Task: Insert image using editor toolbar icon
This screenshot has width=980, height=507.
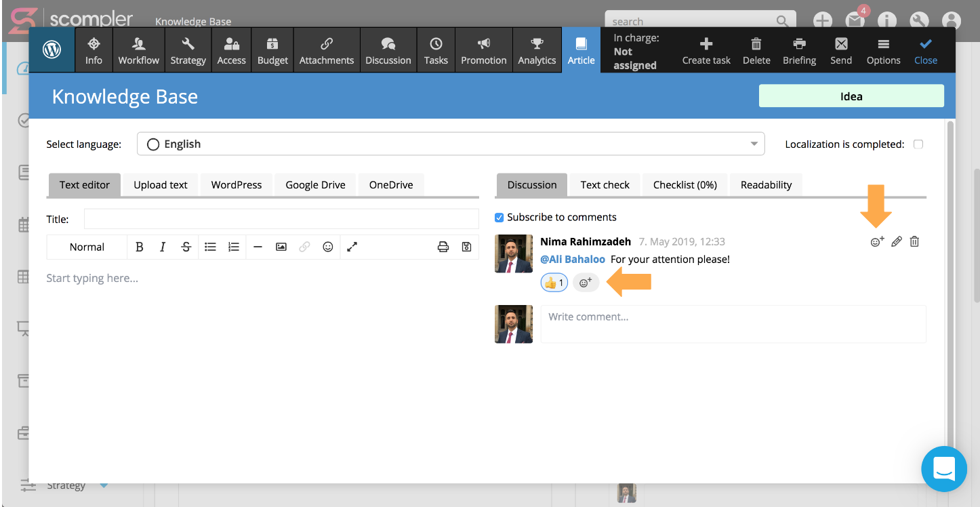Action: 281,247
